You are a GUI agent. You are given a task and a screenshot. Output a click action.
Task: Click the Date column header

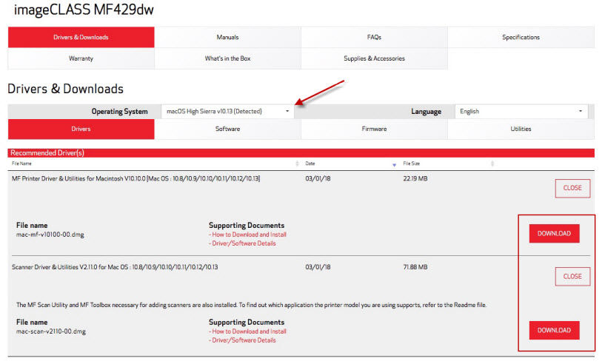[x=310, y=164]
